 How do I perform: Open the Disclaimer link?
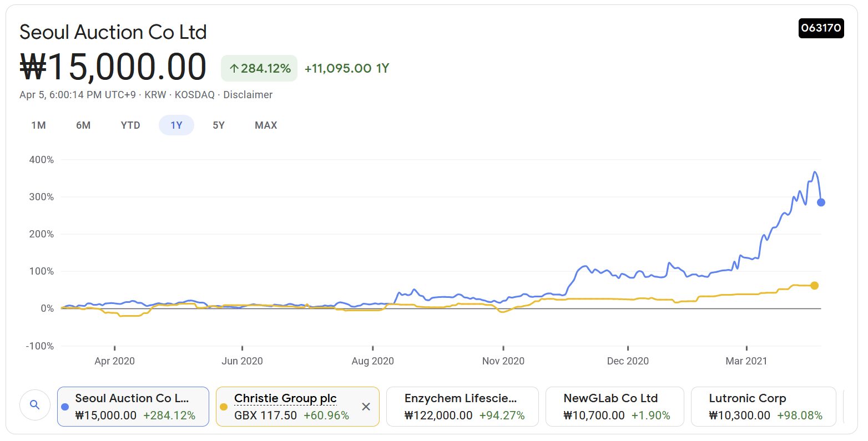point(248,95)
